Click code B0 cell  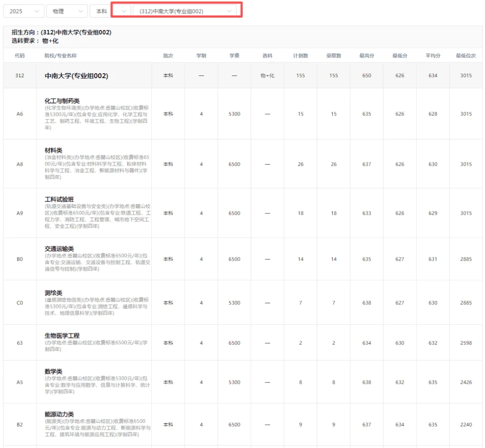tap(19, 259)
